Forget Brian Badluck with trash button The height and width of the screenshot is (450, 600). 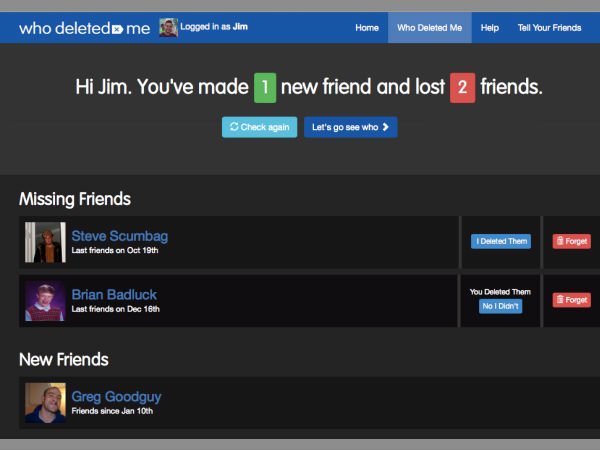tap(571, 300)
